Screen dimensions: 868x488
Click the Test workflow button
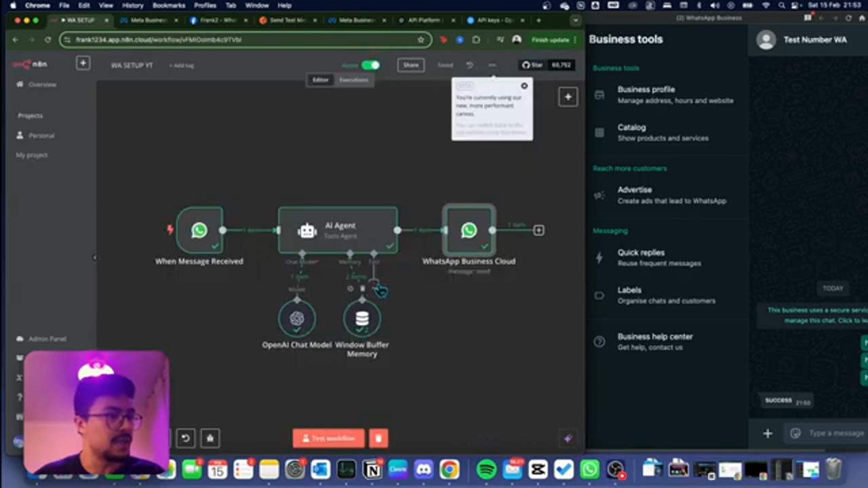329,439
